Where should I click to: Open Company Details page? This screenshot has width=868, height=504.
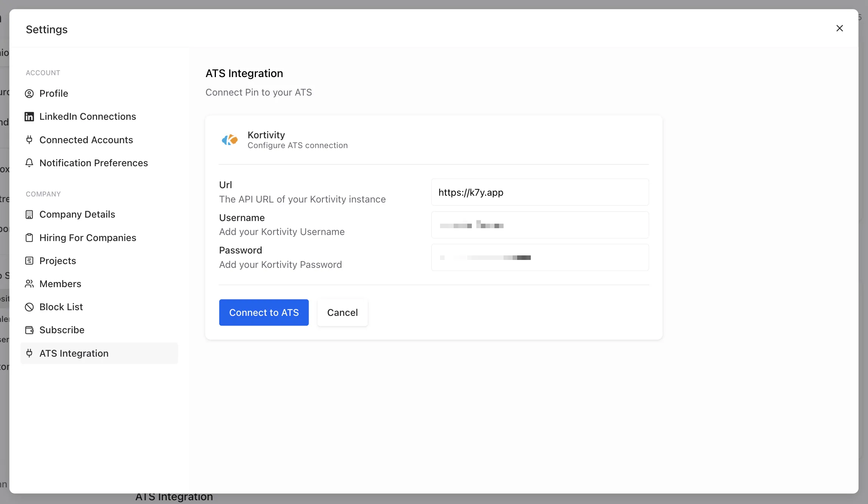[x=99, y=214]
